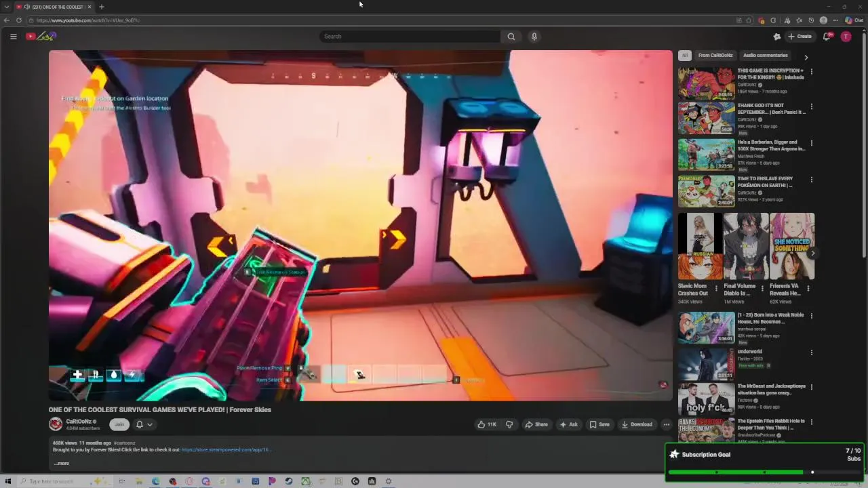Open CaRtOoNz channel name link

[79, 422]
